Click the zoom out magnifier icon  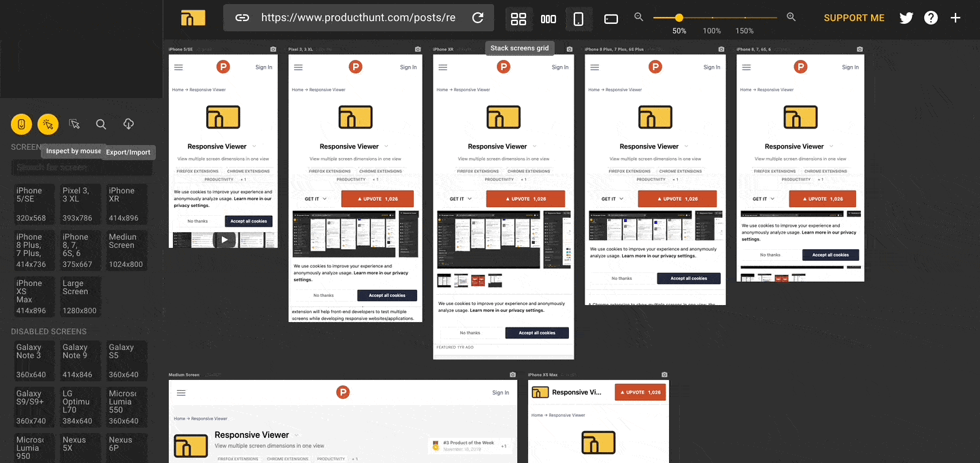click(x=638, y=17)
